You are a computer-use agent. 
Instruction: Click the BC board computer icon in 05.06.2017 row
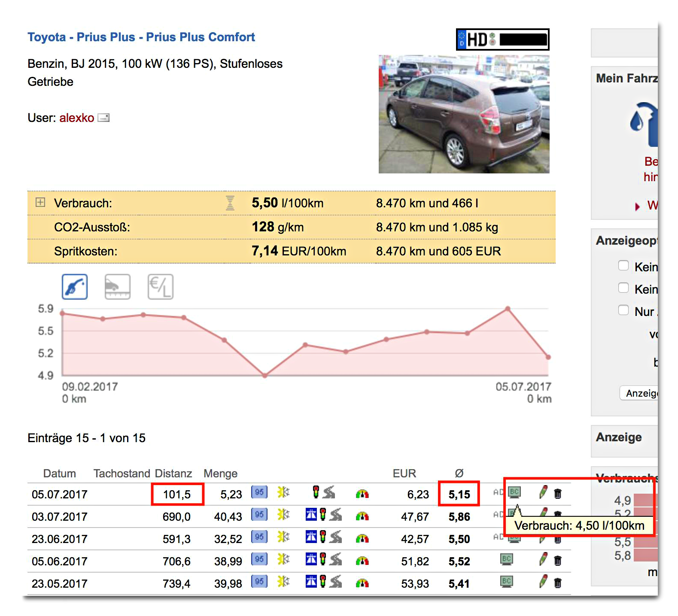click(x=507, y=559)
